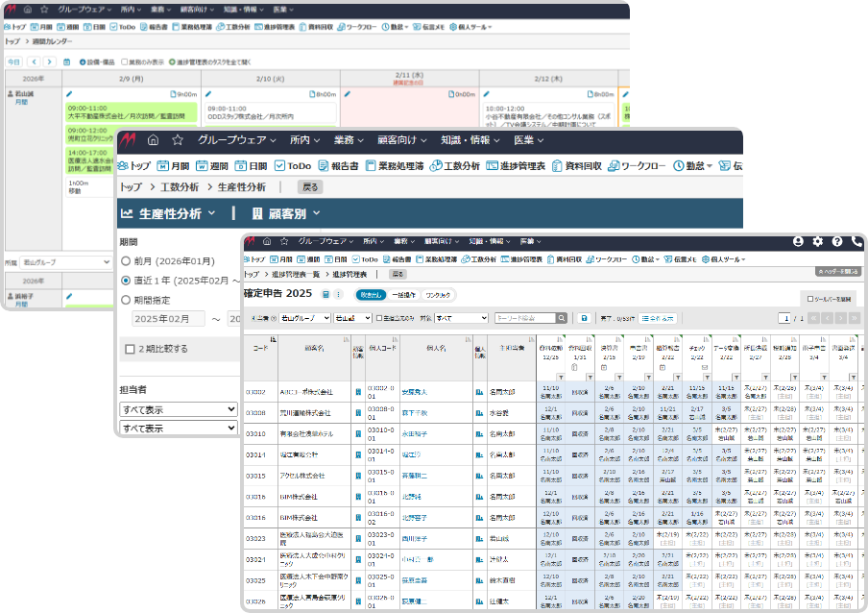Open the 対象 すべて dropdown in 確定申告 filters

coord(461,317)
